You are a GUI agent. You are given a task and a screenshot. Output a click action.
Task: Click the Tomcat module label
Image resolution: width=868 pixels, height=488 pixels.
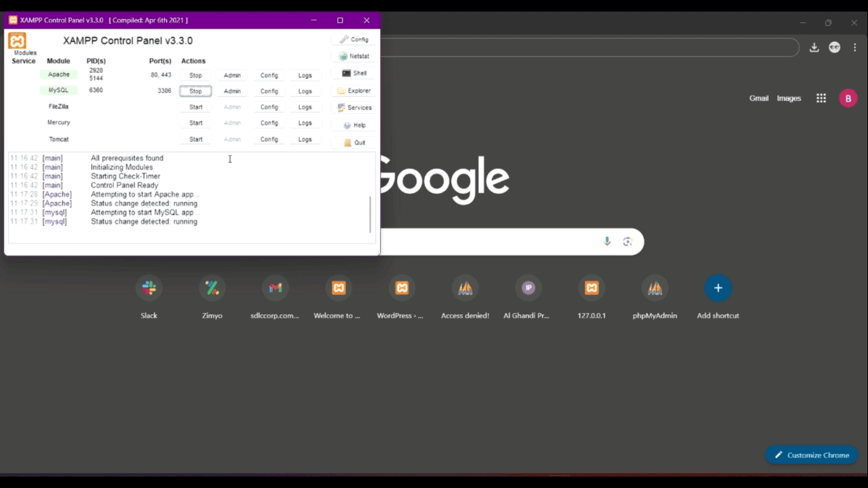click(58, 139)
